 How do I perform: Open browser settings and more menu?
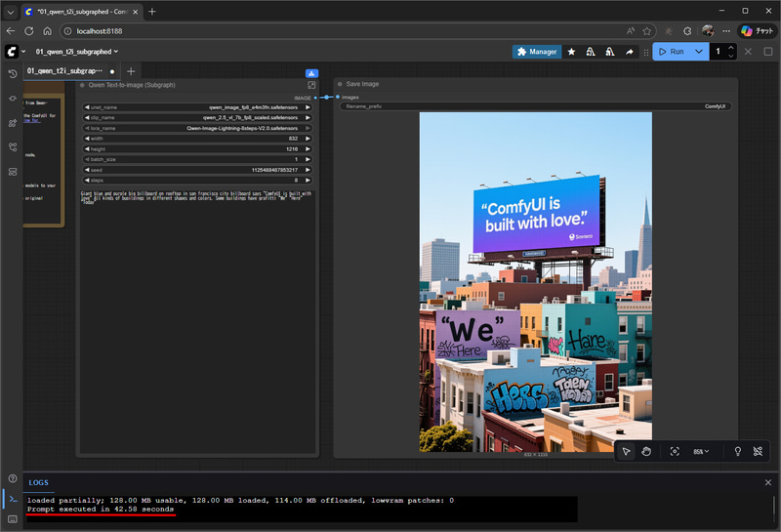pos(726,31)
